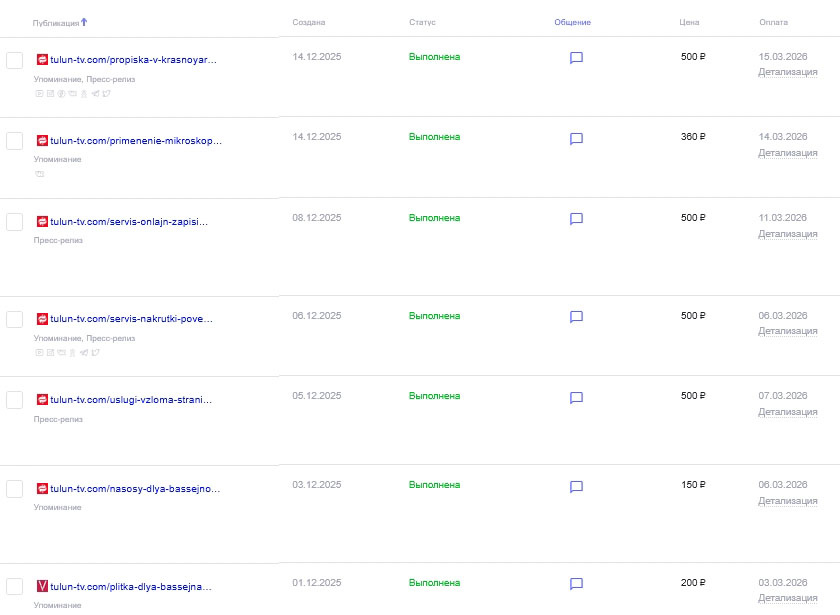840x615 pixels.
Task: Click the Публикация column header
Action: coord(55,22)
